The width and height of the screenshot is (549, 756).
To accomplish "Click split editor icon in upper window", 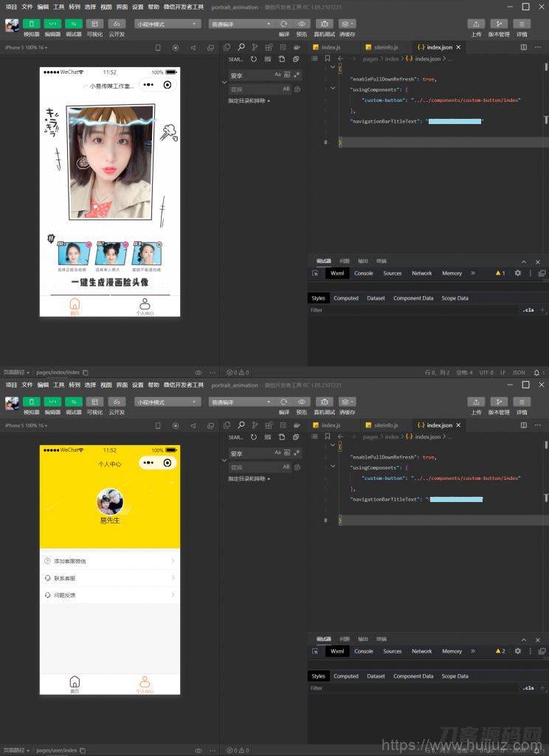I will click(x=523, y=47).
